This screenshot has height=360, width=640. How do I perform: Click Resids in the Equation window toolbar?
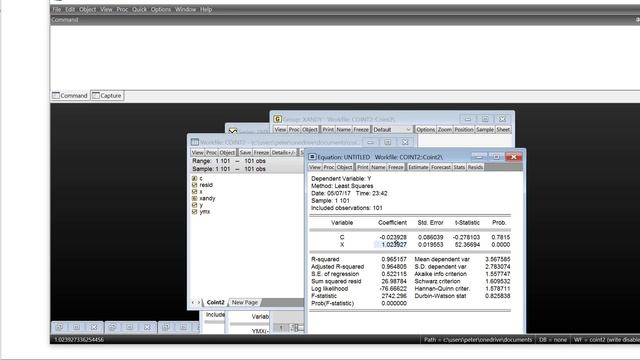click(475, 167)
